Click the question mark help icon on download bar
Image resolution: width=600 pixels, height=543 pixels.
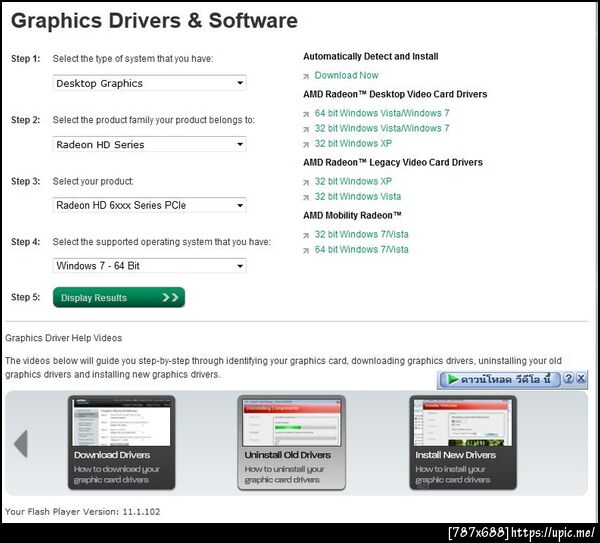(569, 378)
